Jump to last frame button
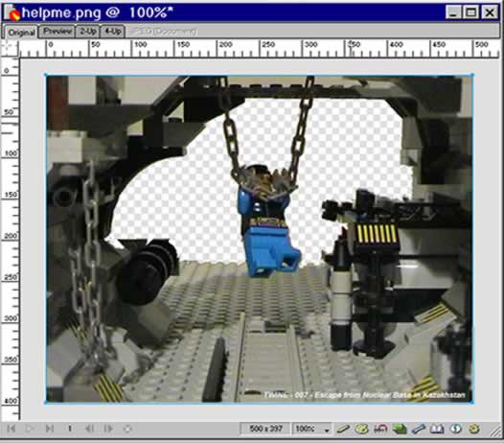Viewport: 504px width, 443px height. [49, 429]
